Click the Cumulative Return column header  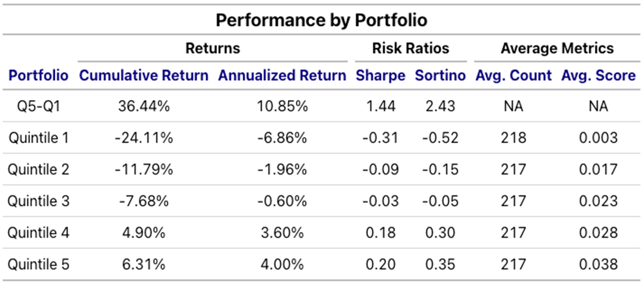click(144, 76)
